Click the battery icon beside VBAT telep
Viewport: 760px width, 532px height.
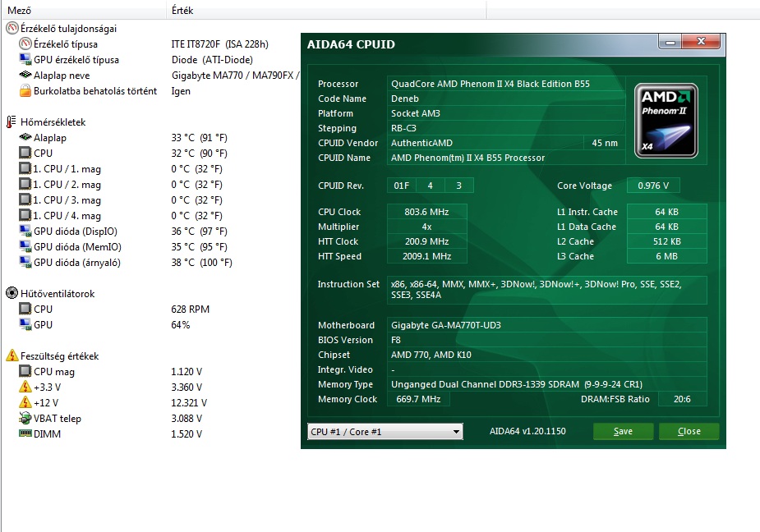pyautogui.click(x=25, y=418)
